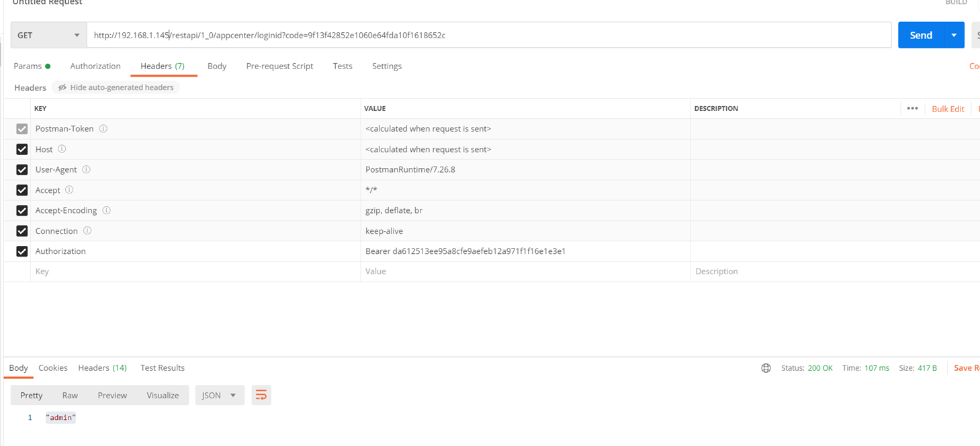Open the JSON format dropdown

coord(219,395)
